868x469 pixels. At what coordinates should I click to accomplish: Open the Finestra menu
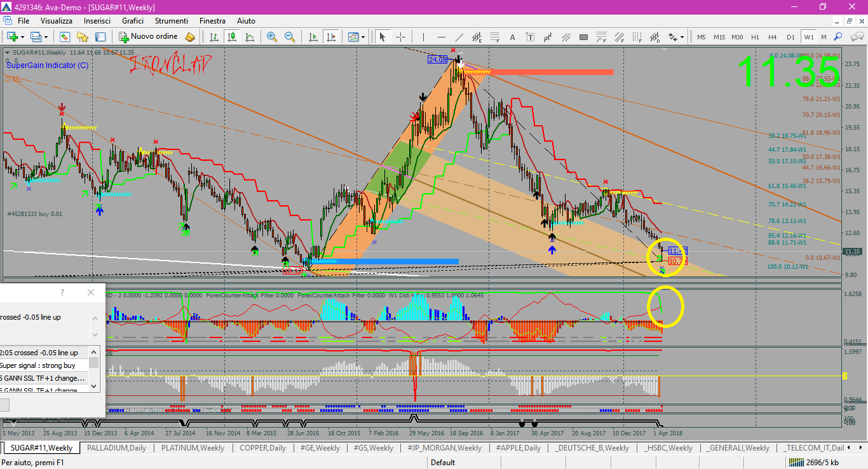click(x=212, y=21)
